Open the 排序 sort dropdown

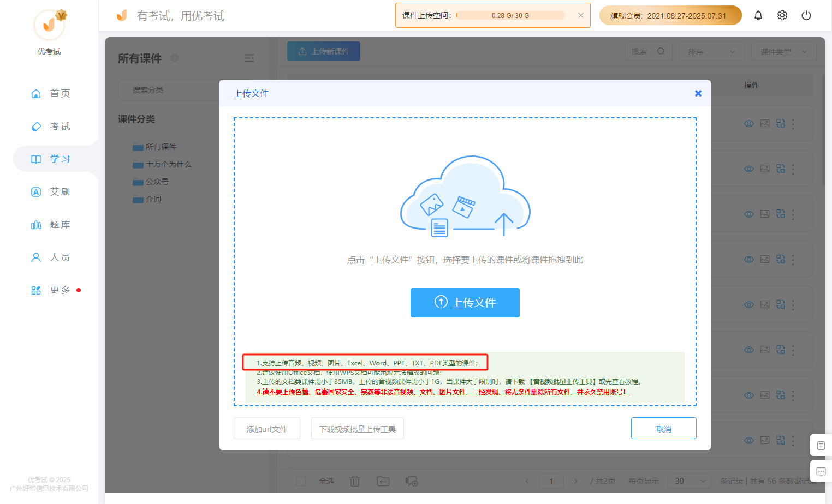pyautogui.click(x=712, y=52)
